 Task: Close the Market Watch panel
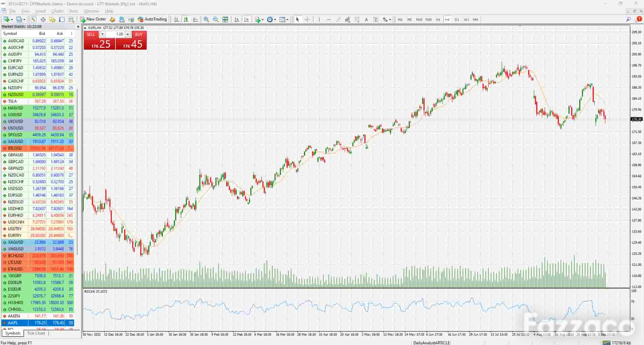[x=78, y=27]
